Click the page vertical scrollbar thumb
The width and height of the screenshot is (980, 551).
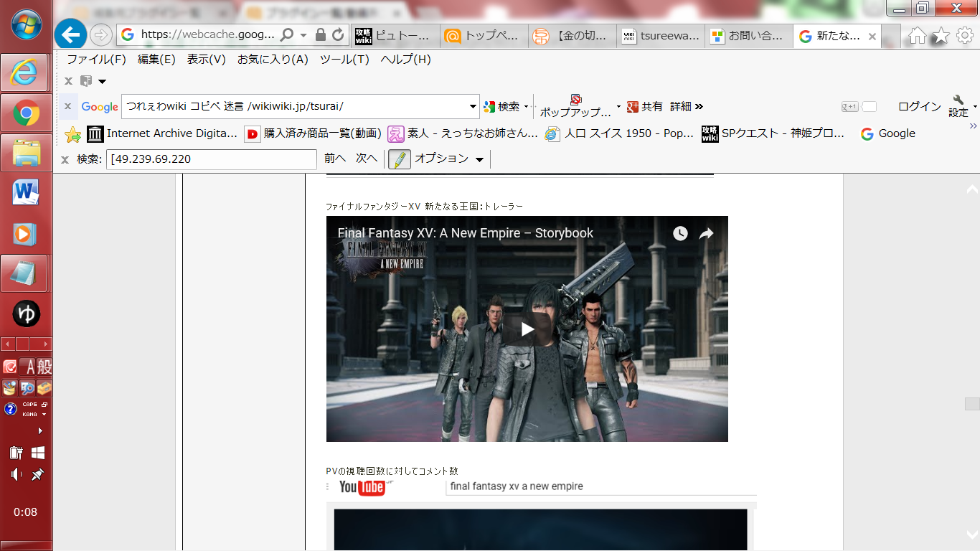[972, 403]
